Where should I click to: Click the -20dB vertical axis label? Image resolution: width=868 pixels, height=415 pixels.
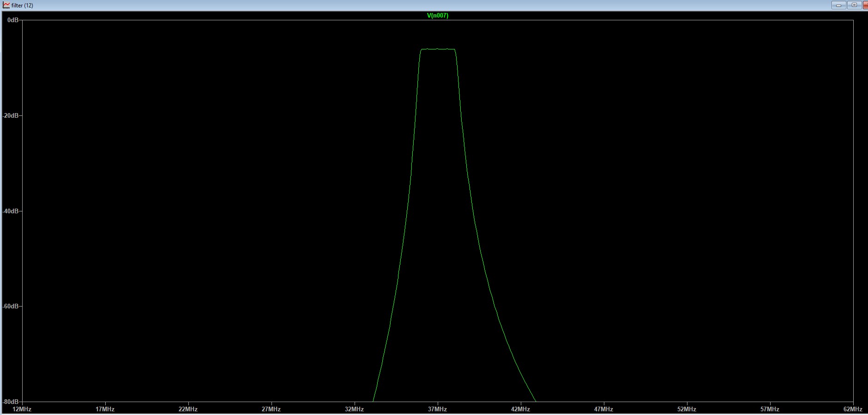(11, 115)
